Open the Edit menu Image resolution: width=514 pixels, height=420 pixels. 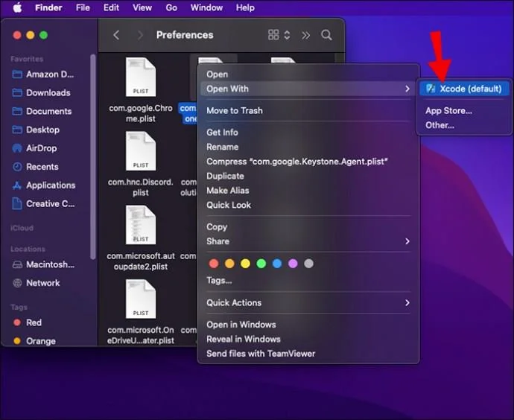[111, 7]
